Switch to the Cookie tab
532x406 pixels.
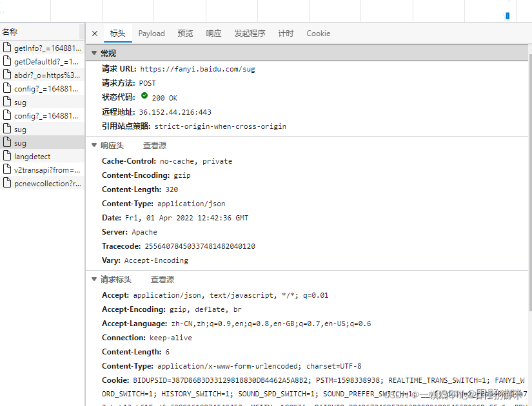pos(319,34)
